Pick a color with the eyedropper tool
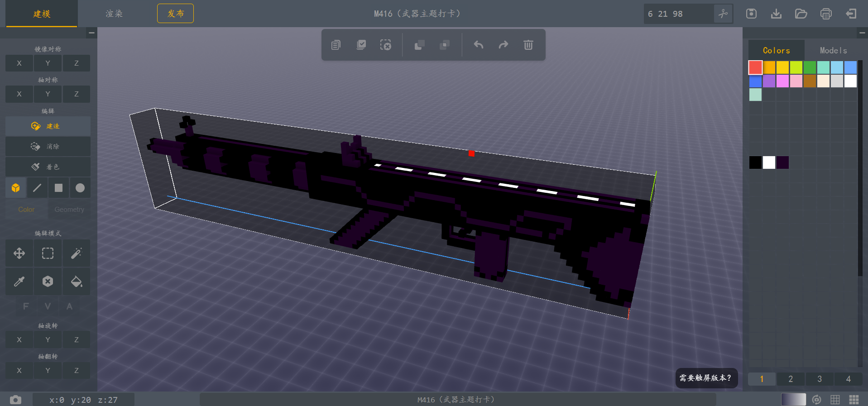This screenshot has width=868, height=406. pos(19,282)
